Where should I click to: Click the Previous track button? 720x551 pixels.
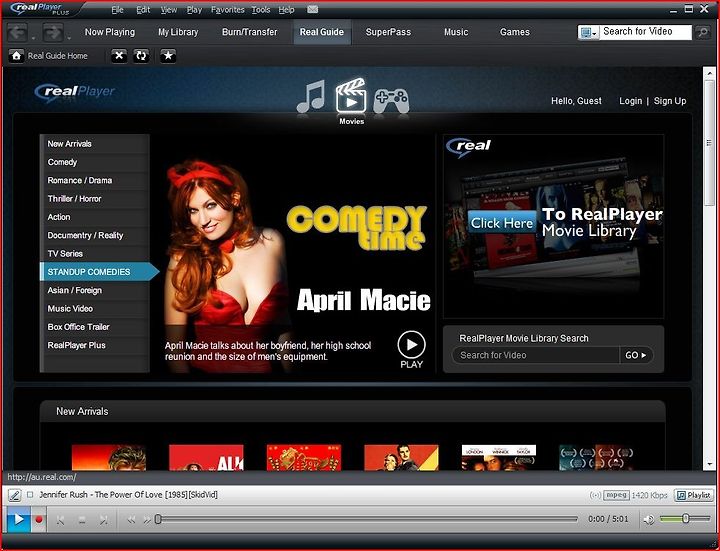coord(60,519)
